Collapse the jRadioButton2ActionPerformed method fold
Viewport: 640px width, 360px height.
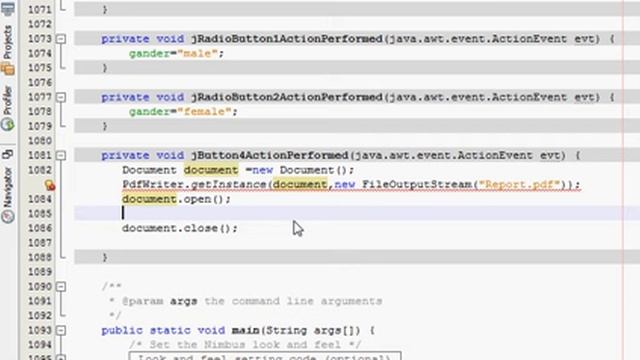point(61,97)
